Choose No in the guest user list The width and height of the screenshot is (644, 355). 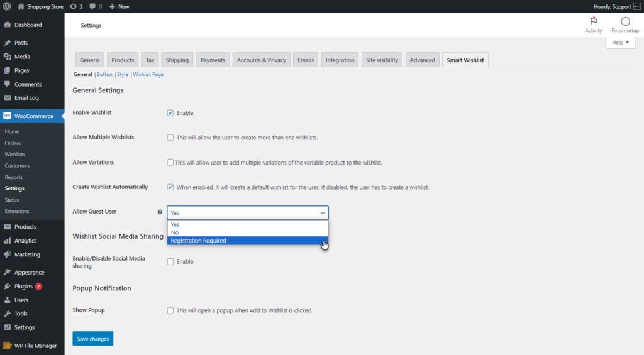point(248,232)
